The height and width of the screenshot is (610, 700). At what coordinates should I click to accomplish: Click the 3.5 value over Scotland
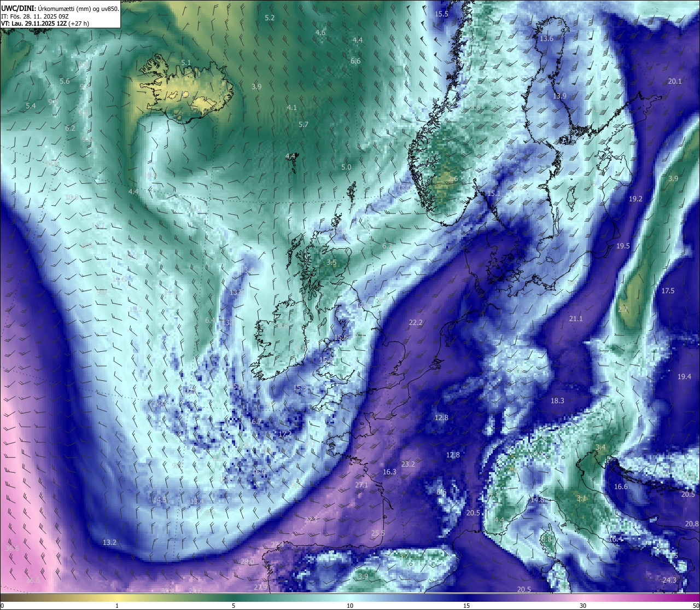point(331,263)
